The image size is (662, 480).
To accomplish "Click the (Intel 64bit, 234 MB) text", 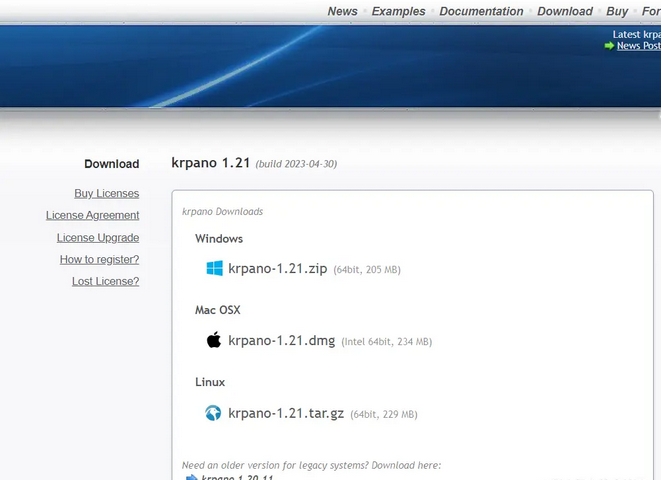I will (x=387, y=342).
